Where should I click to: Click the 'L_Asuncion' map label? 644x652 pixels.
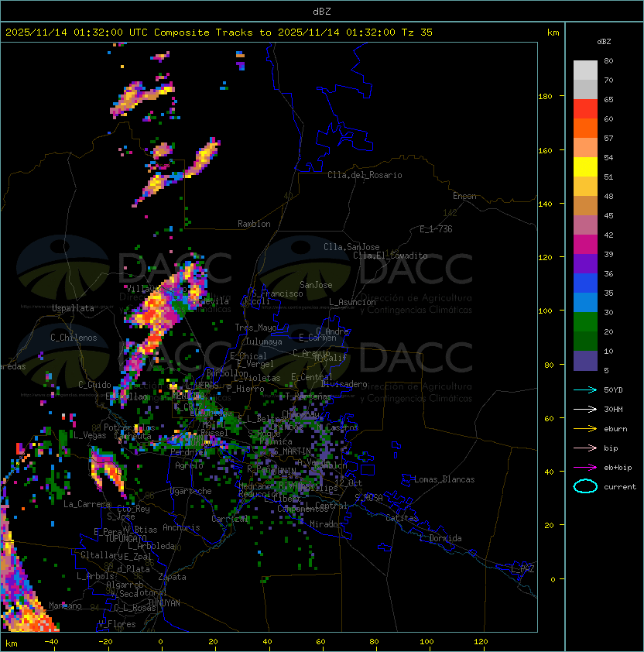(x=352, y=302)
